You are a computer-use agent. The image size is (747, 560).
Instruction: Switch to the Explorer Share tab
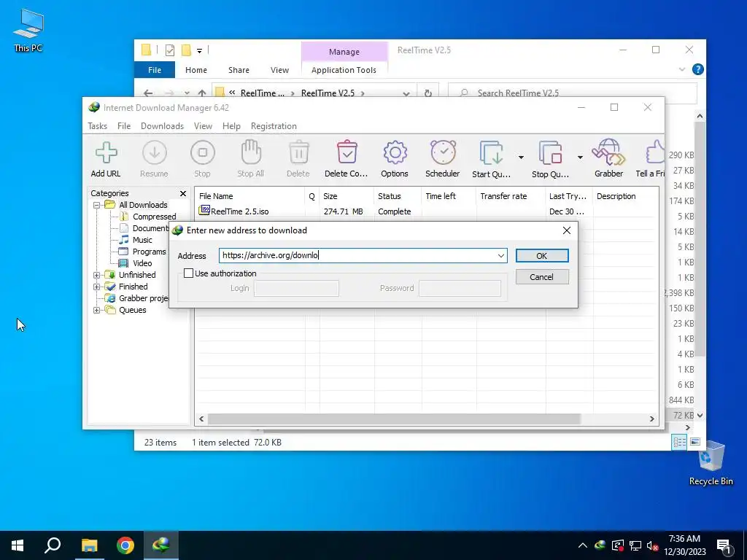(x=239, y=70)
